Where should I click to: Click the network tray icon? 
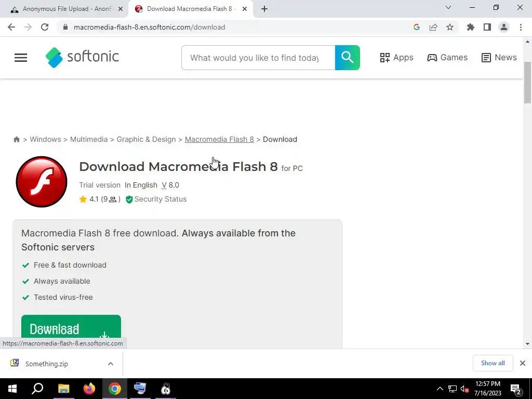click(x=453, y=389)
